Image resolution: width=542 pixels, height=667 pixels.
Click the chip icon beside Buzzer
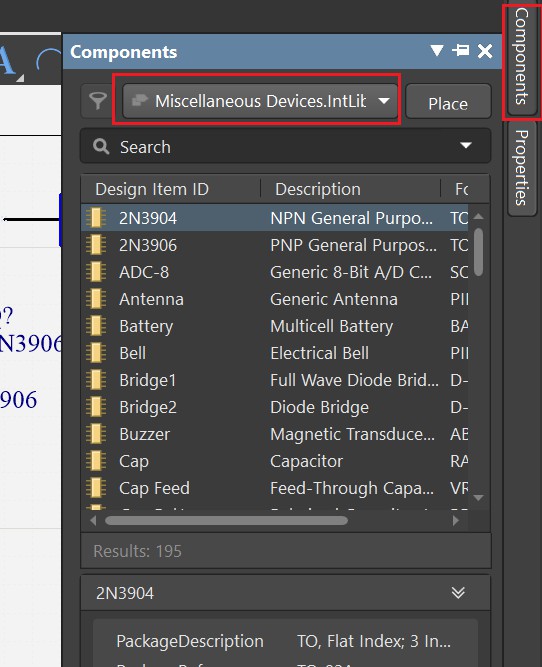96,434
